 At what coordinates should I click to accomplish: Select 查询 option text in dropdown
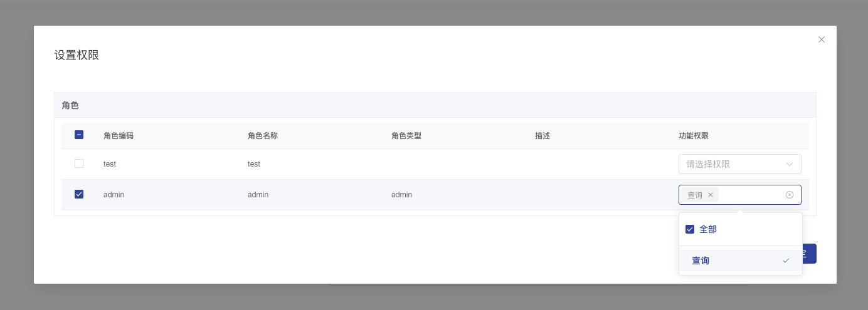pyautogui.click(x=701, y=261)
